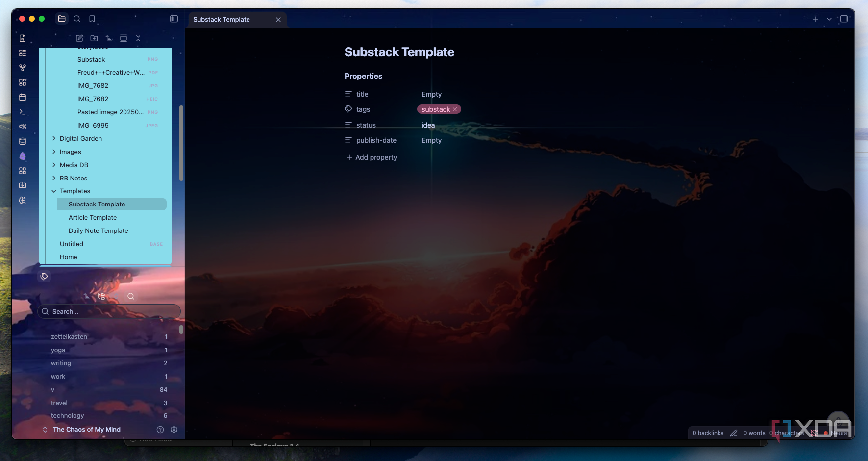Toggle nested tags view icon

(x=101, y=296)
